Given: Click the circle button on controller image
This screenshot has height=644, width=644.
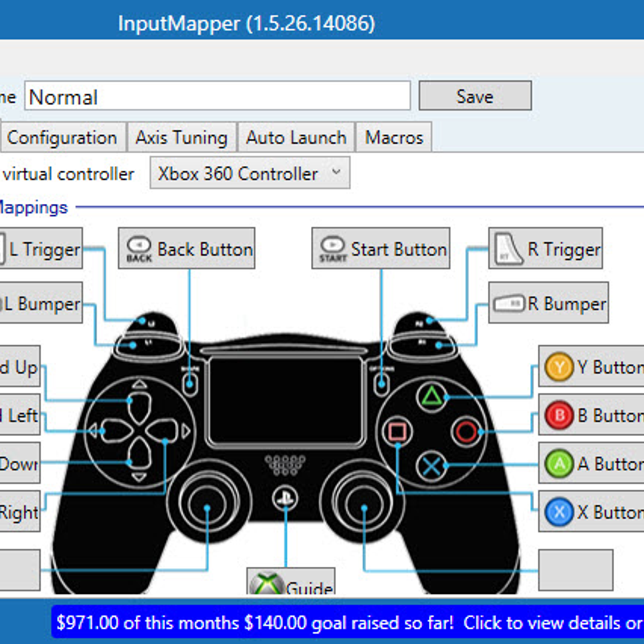Looking at the screenshot, I should (466, 431).
